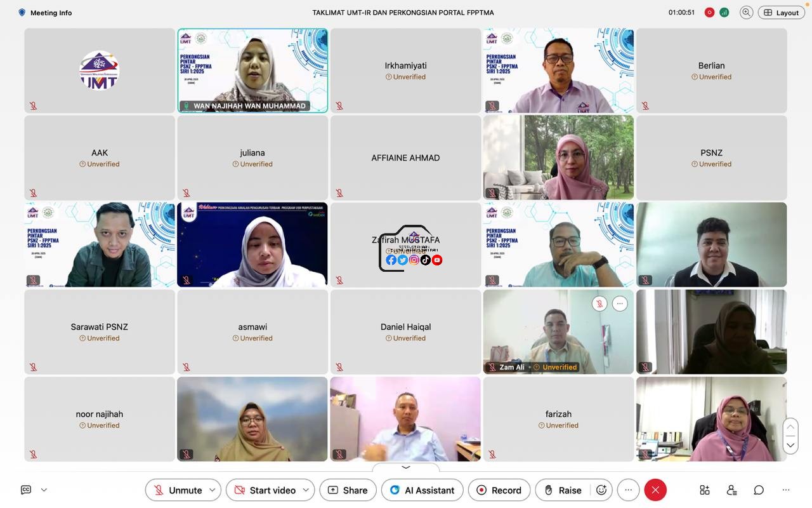Expand the Unmute audio options arrow
812x508 pixels.
213,490
